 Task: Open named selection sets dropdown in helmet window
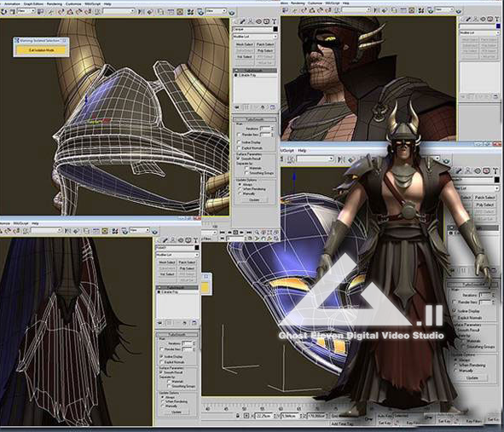119,12
